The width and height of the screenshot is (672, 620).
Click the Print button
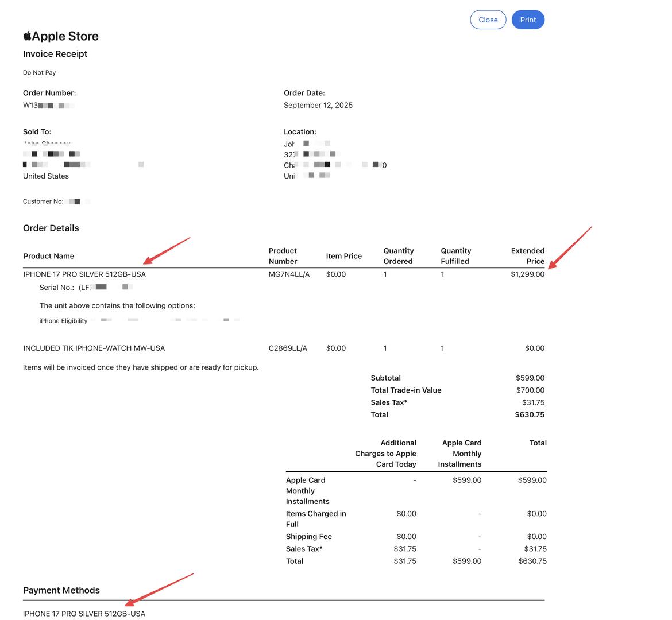pos(528,20)
